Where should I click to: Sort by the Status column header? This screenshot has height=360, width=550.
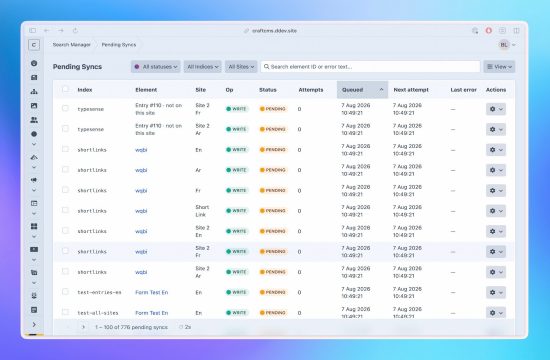(x=268, y=90)
